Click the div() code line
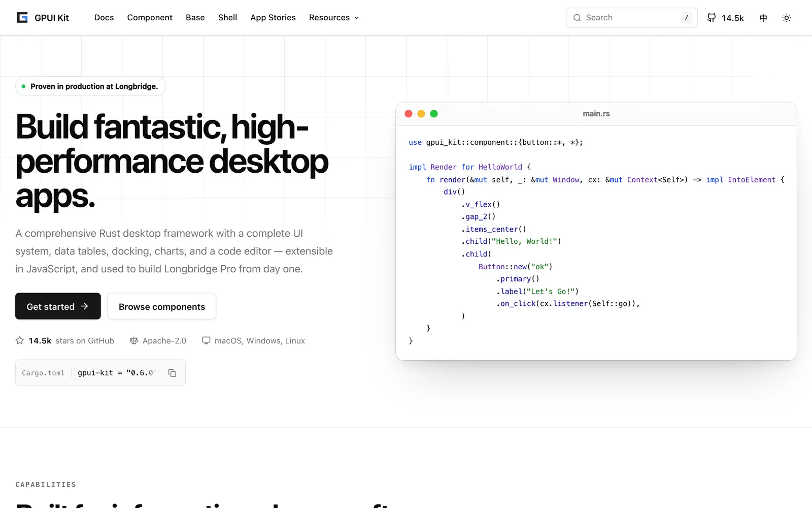The image size is (812, 508). coord(454,192)
